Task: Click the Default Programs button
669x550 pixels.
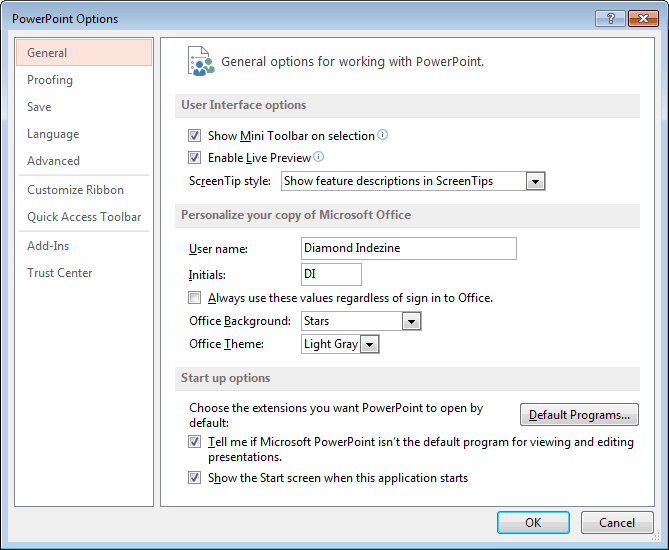Action: pyautogui.click(x=579, y=415)
